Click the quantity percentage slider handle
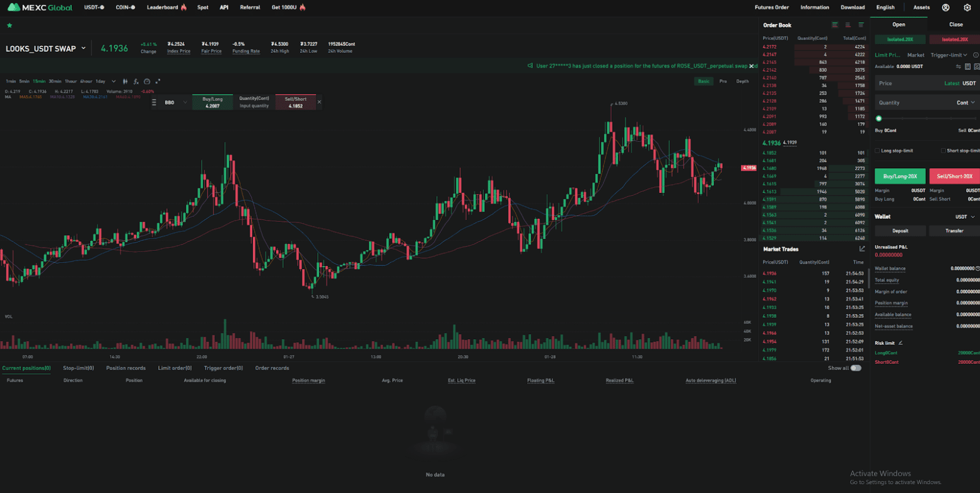Image resolution: width=980 pixels, height=493 pixels. pos(878,119)
